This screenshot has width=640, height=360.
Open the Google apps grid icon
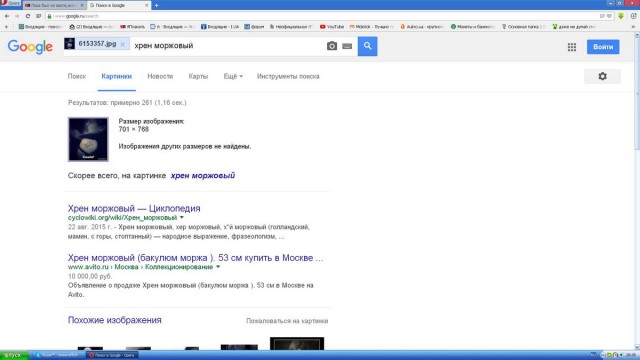pos(572,47)
